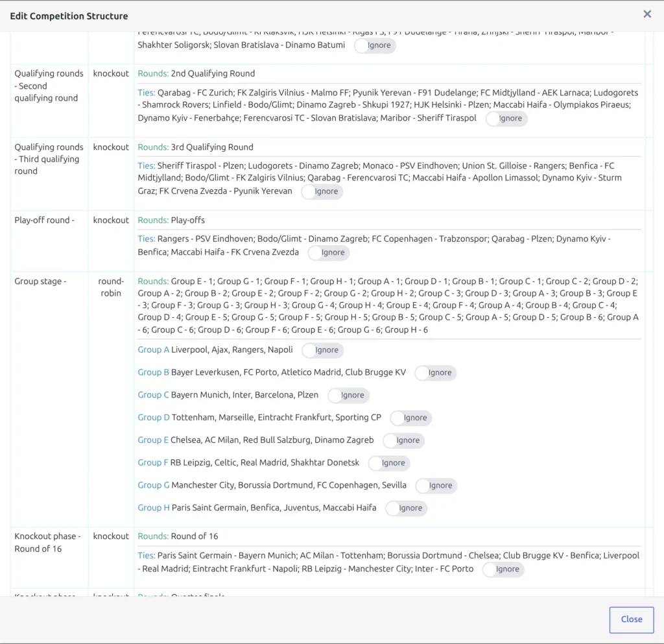Screen dimensions: 664x644
Task: Toggle Ignore for Group F
Action: pos(389,463)
